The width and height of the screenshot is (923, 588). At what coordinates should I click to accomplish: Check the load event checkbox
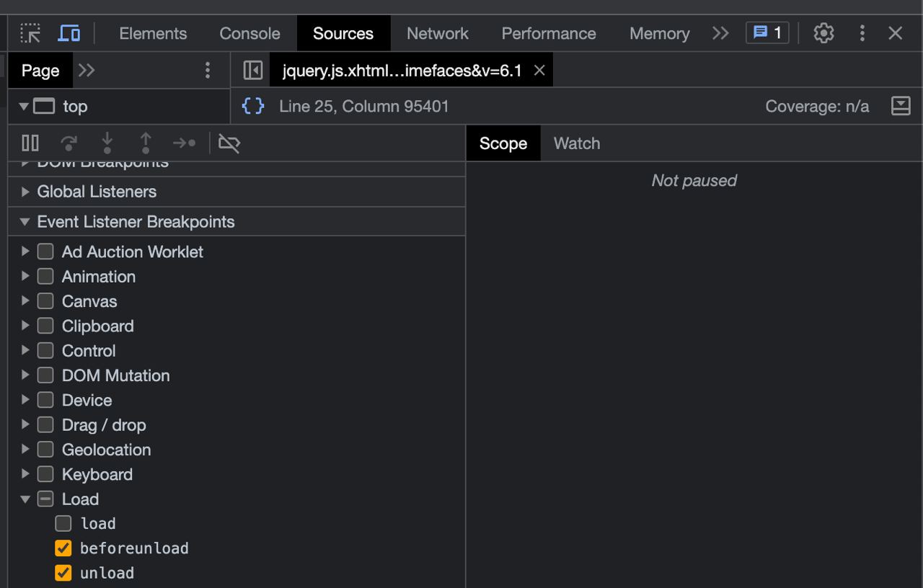click(63, 523)
